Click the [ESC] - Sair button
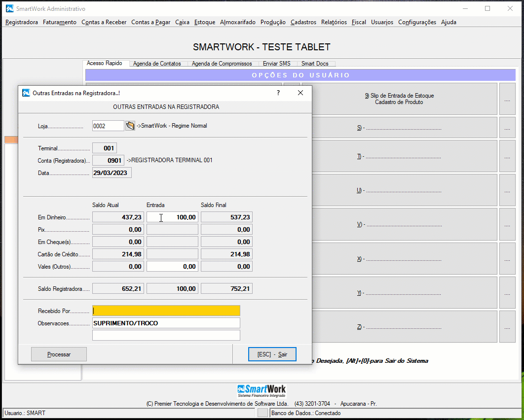This screenshot has width=524, height=420. 272,354
